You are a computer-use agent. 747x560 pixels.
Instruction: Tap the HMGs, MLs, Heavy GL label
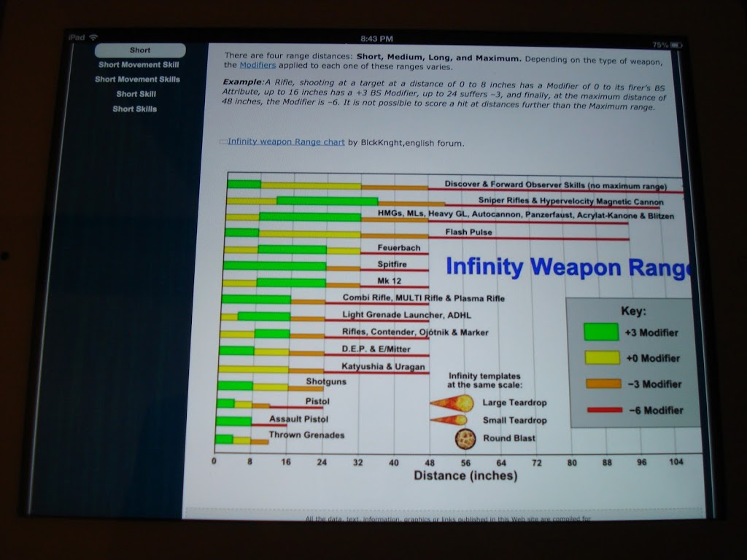coord(526,214)
